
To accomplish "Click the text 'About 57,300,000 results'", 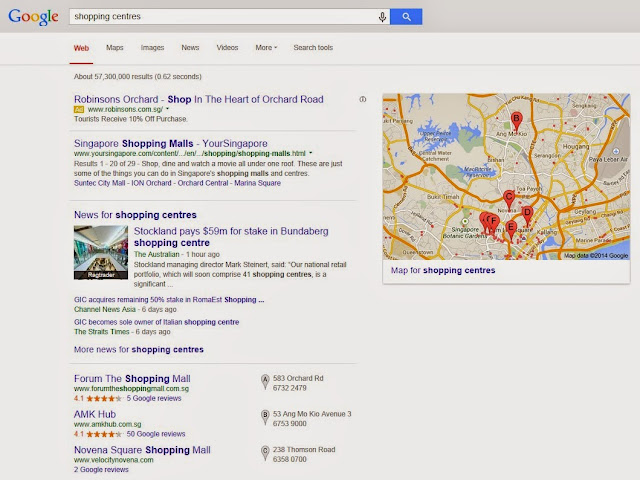I will [x=112, y=77].
